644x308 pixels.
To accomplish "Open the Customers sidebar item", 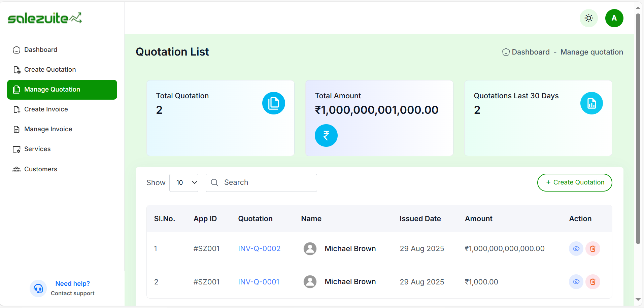I will click(x=40, y=169).
